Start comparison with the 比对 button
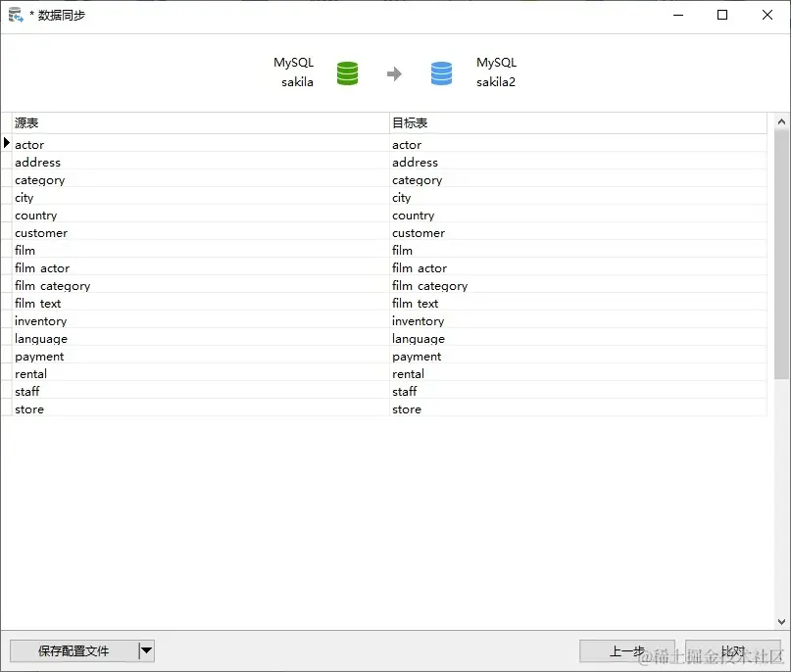 [x=733, y=650]
